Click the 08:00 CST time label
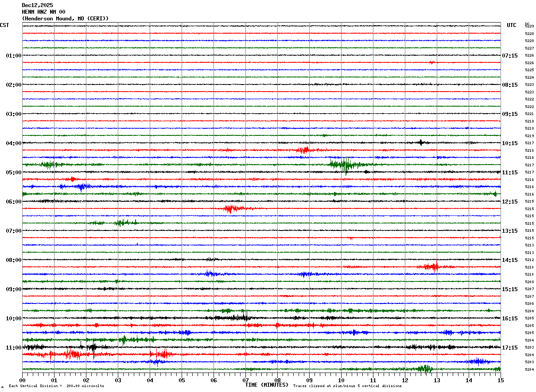The width and height of the screenshot is (536, 392). click(x=14, y=260)
